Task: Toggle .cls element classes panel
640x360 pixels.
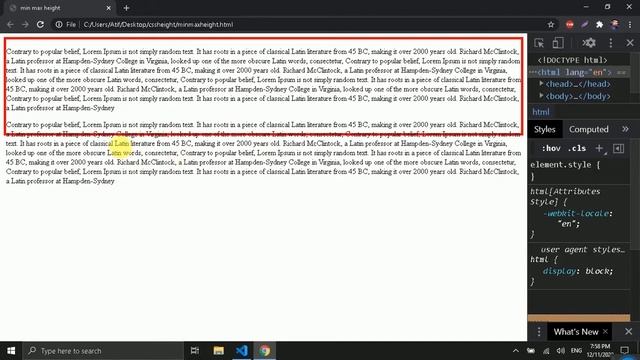Action: coord(577,149)
